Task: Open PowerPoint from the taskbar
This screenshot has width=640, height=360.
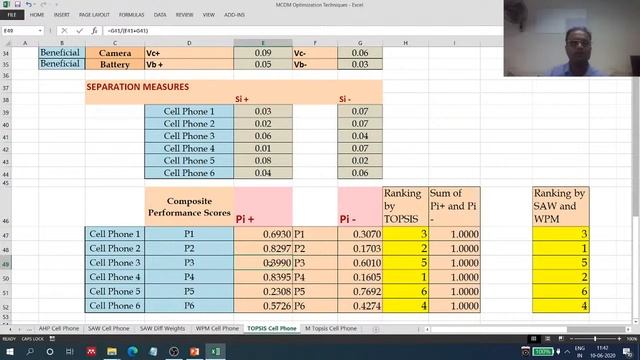Action: (195, 351)
